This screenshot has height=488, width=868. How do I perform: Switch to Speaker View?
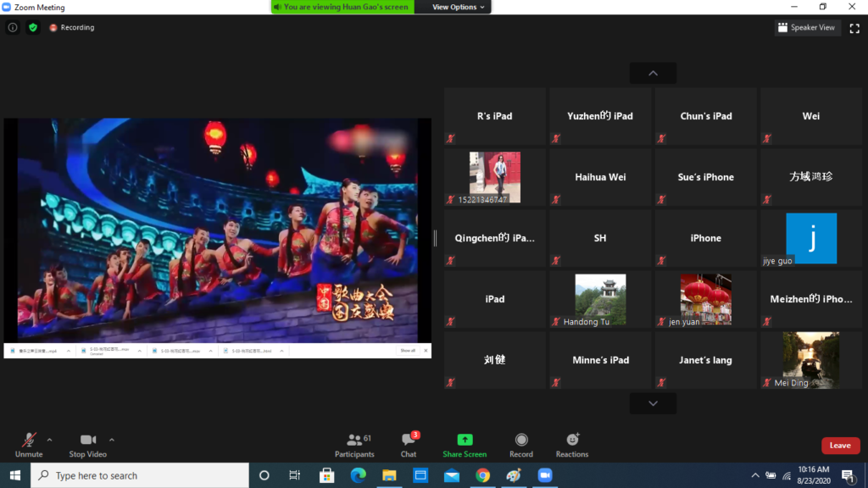click(807, 27)
